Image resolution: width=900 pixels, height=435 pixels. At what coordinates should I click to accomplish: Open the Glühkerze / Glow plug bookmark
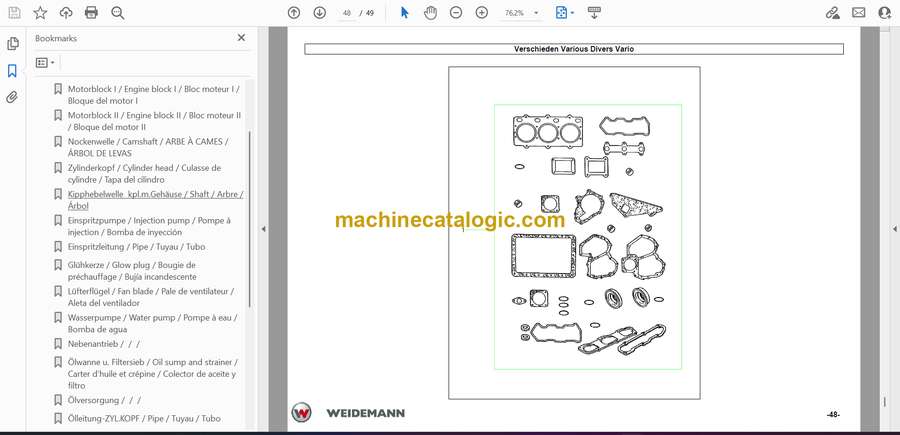point(132,271)
